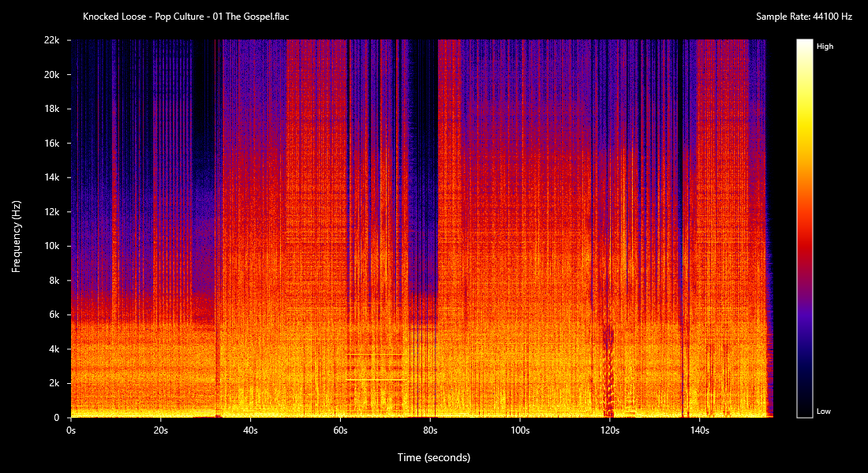Click the 2k frequency tick label

54,383
